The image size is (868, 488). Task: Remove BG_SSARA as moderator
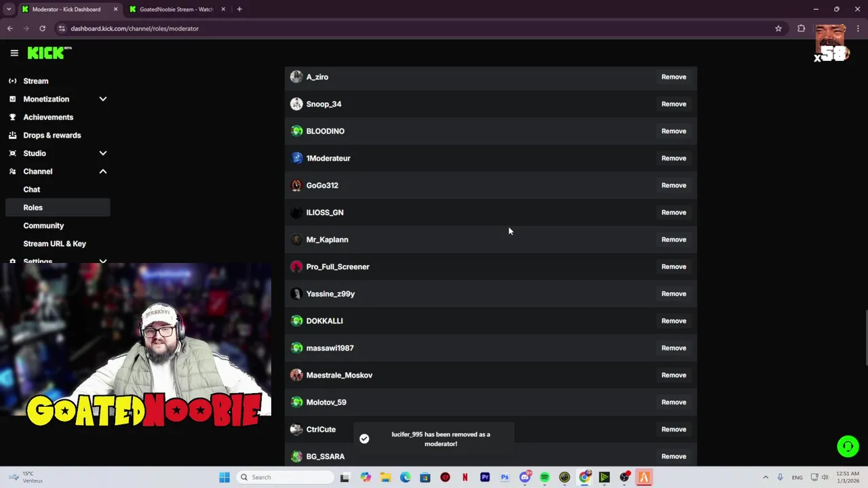[x=673, y=456]
